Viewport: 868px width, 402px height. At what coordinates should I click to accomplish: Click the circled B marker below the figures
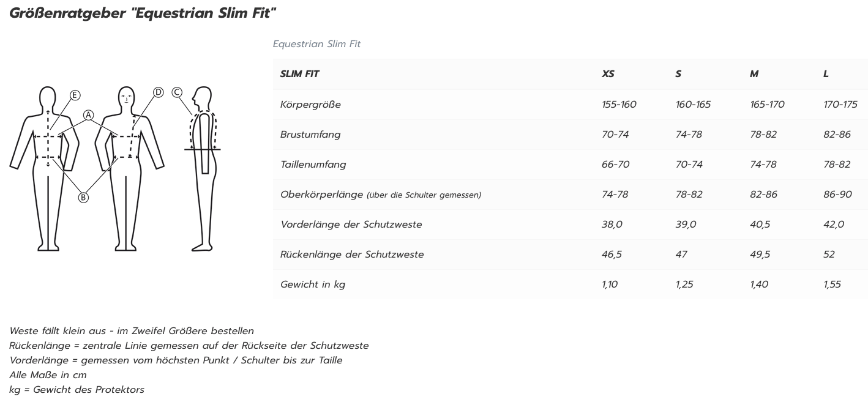84,197
